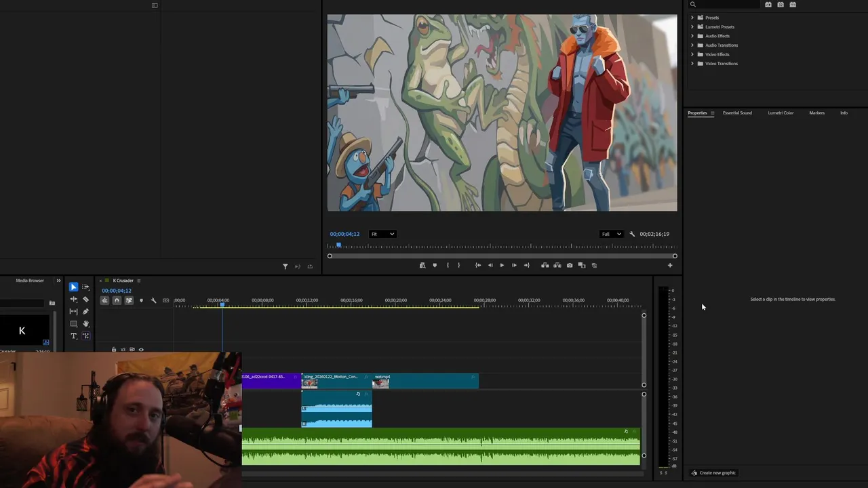868x488 pixels.
Task: Select the outlined tool beside the Type tool
Action: pos(85,335)
